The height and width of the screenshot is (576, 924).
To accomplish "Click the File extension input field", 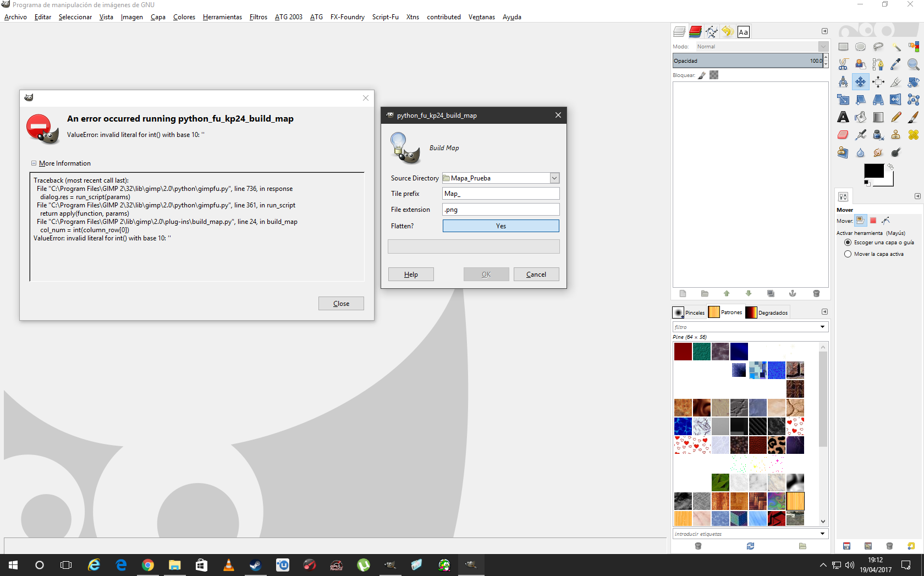I will [x=501, y=210].
